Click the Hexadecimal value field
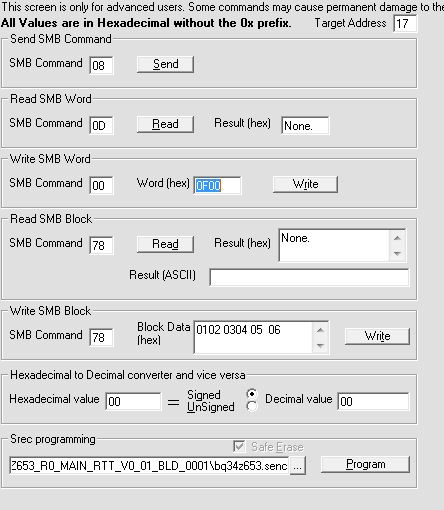This screenshot has height=510, width=444. click(133, 401)
